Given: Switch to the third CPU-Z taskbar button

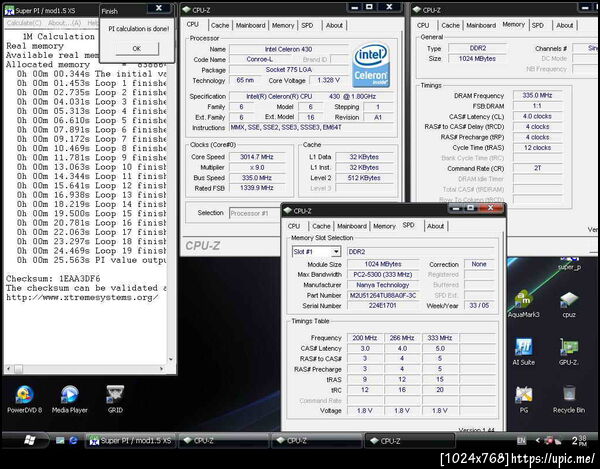Looking at the screenshot, I should click(410, 441).
